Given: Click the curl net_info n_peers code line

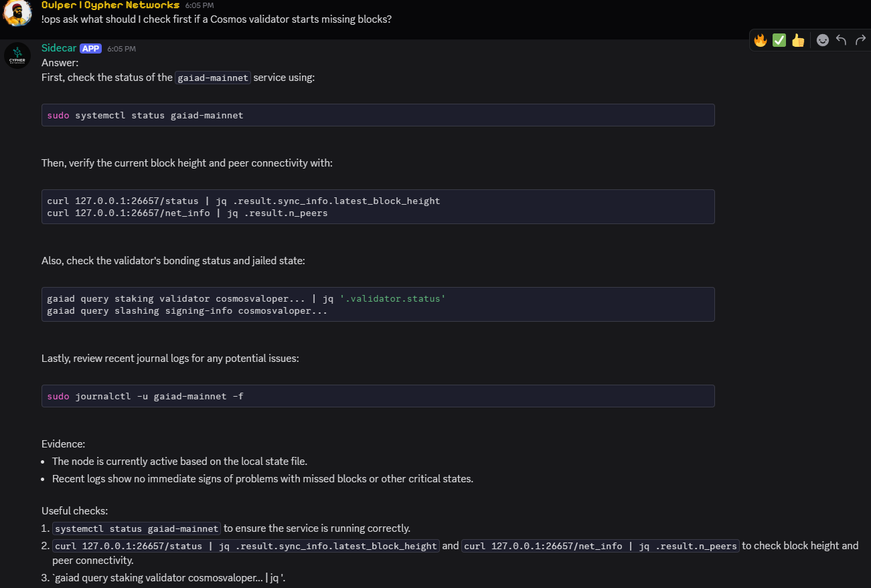Looking at the screenshot, I should coord(187,213).
